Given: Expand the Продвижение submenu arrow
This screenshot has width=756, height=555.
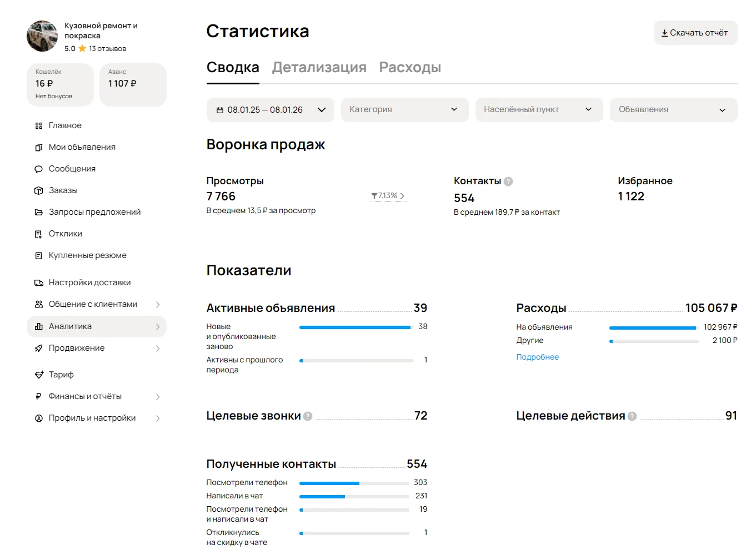Looking at the screenshot, I should [x=158, y=349].
